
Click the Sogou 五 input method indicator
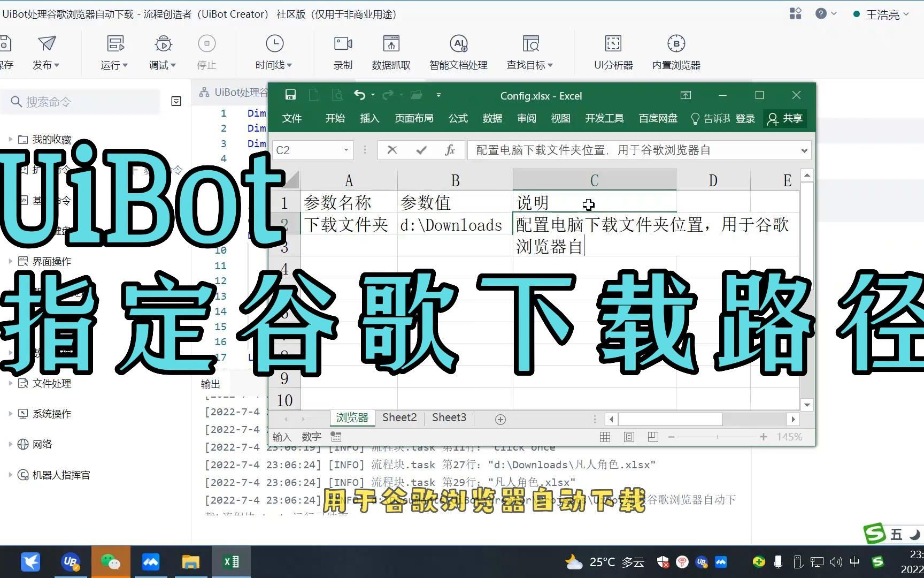click(896, 534)
